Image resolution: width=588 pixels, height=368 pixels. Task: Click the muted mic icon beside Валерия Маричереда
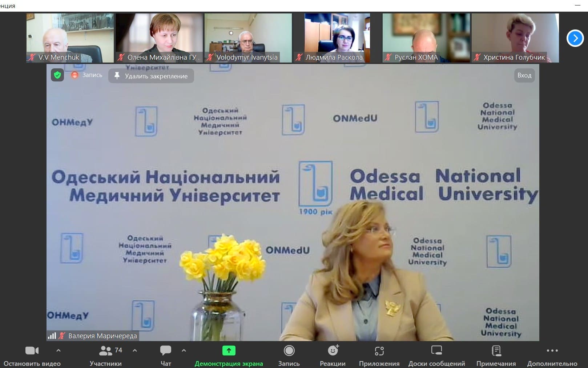point(62,336)
